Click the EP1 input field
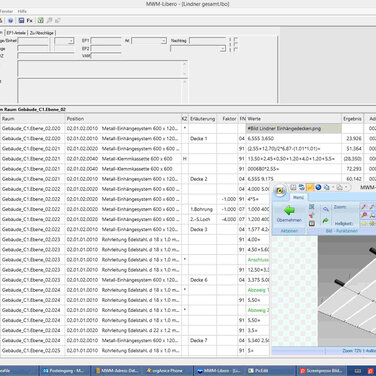This screenshot has height=376, width=376. (106, 41)
